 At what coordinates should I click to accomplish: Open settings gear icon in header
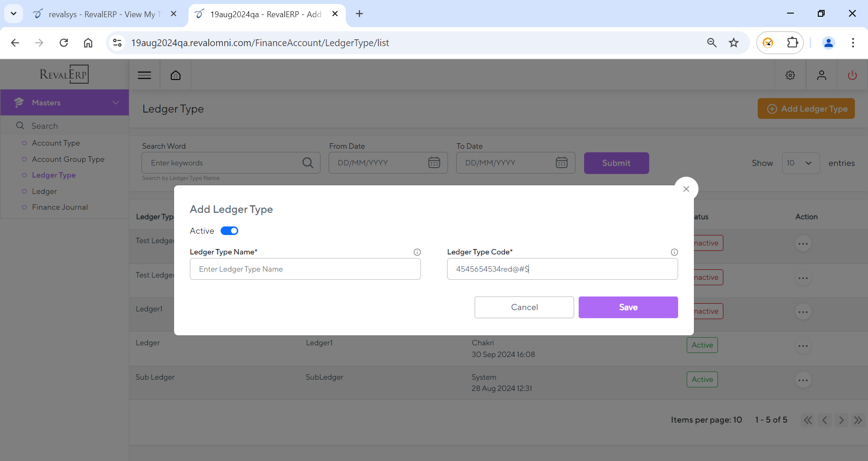pyautogui.click(x=790, y=75)
